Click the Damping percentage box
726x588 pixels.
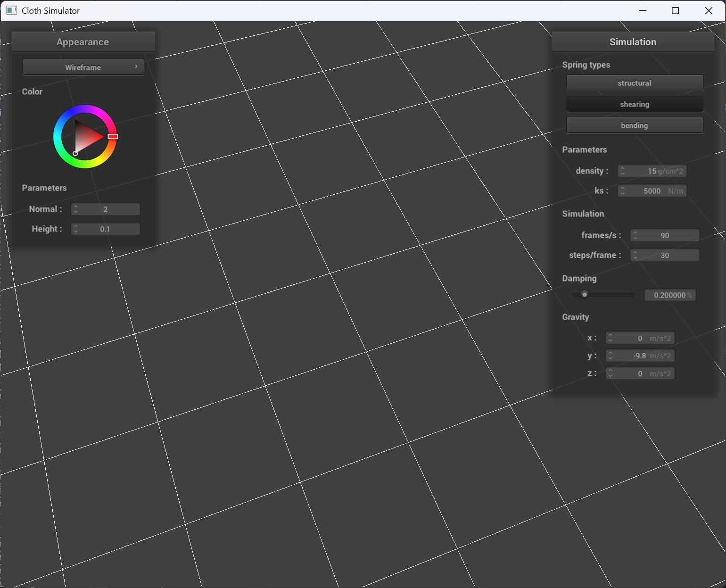click(x=670, y=295)
